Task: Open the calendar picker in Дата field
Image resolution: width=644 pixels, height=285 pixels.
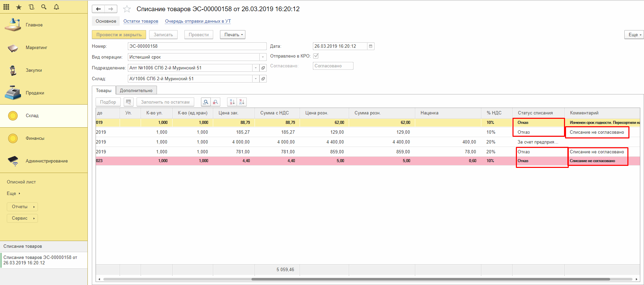Action: (x=370, y=46)
